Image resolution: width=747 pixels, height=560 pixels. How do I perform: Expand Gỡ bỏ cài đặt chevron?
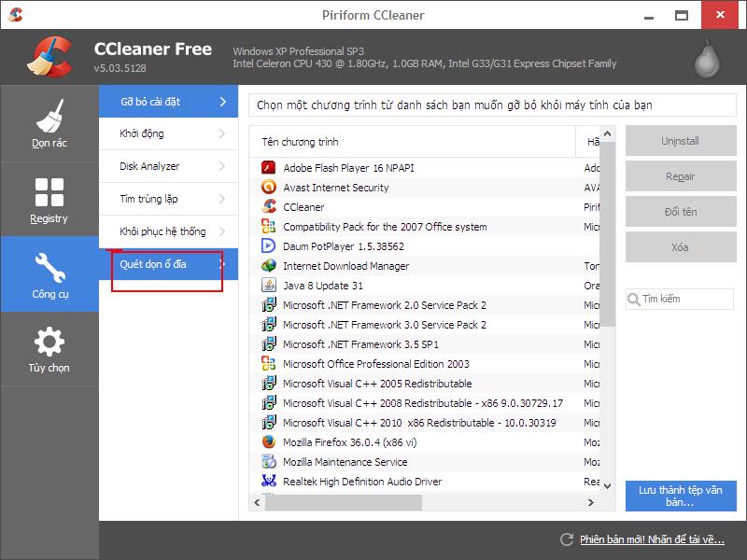pyautogui.click(x=223, y=102)
